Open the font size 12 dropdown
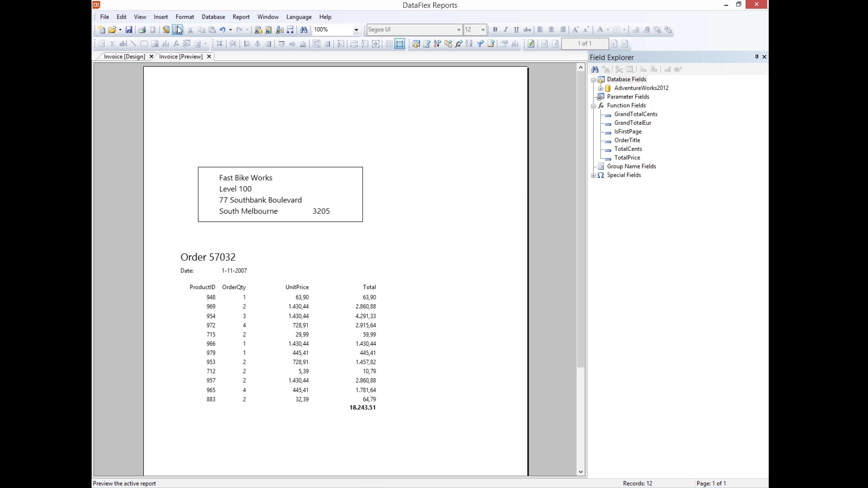The image size is (868, 488). (x=483, y=30)
